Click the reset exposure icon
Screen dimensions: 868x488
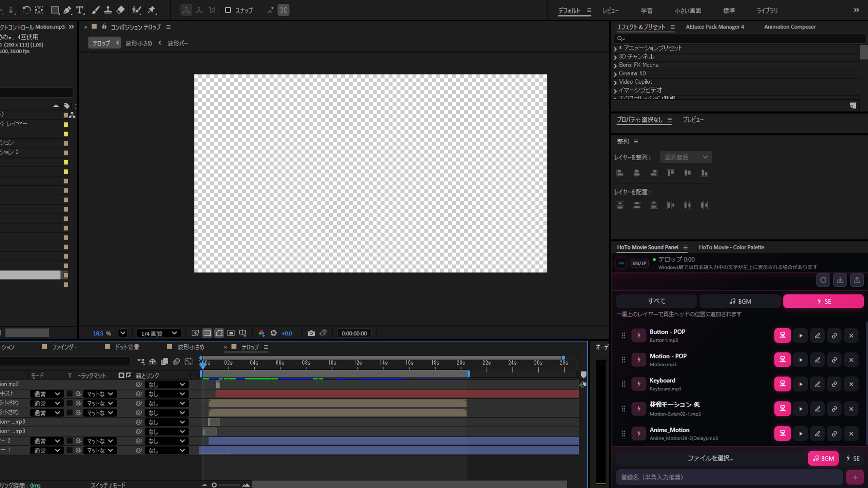[274, 333]
